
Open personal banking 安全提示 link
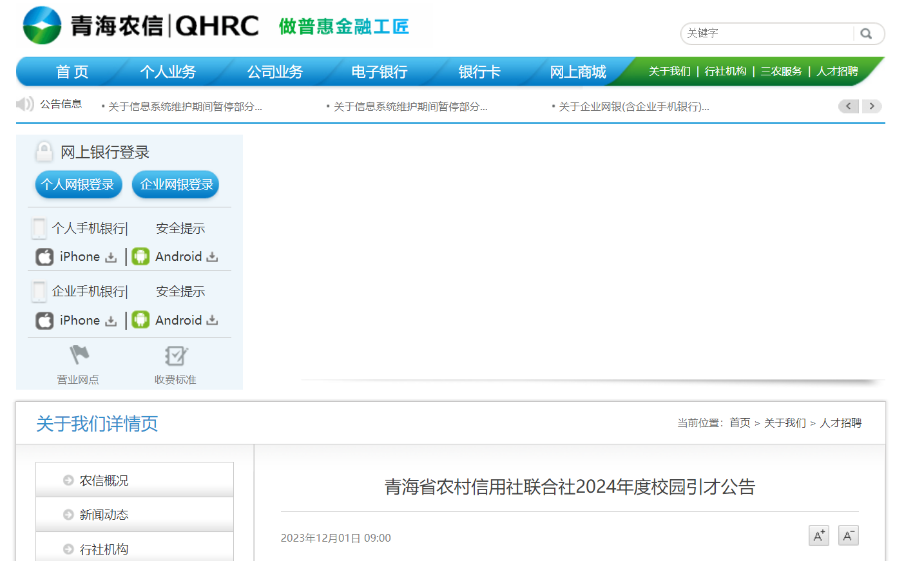pos(180,228)
